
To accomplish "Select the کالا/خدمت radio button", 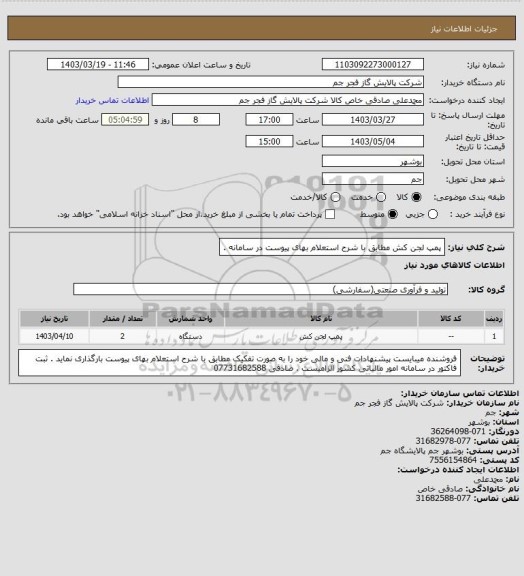I will [335, 197].
